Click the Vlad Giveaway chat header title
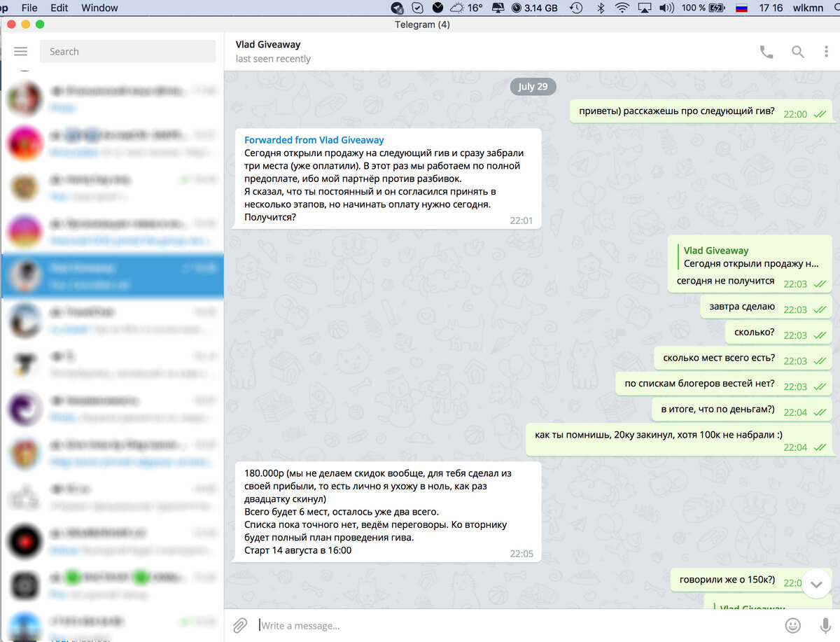The width and height of the screenshot is (840, 642). [x=268, y=45]
